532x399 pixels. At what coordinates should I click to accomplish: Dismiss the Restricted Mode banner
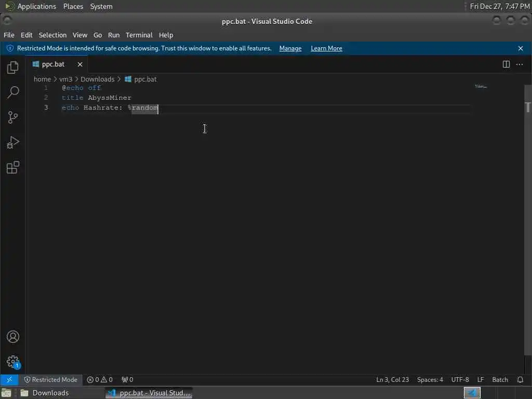[521, 48]
